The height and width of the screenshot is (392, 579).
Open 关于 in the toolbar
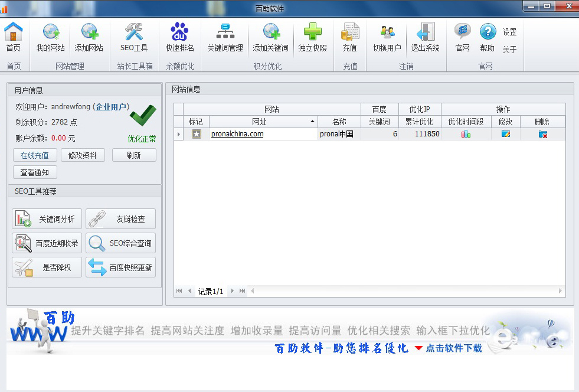click(x=509, y=50)
